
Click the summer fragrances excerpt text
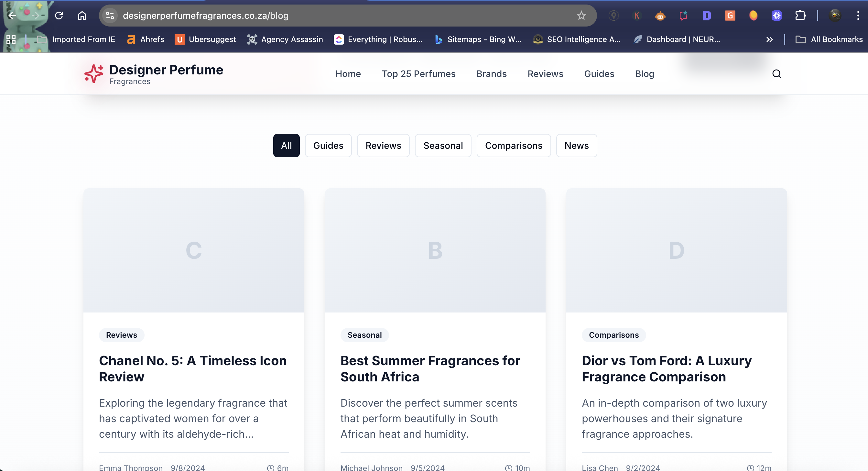(x=429, y=418)
